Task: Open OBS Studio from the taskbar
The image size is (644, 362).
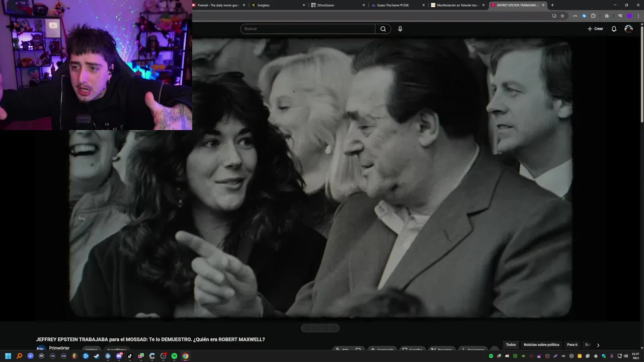Action: pyautogui.click(x=164, y=356)
